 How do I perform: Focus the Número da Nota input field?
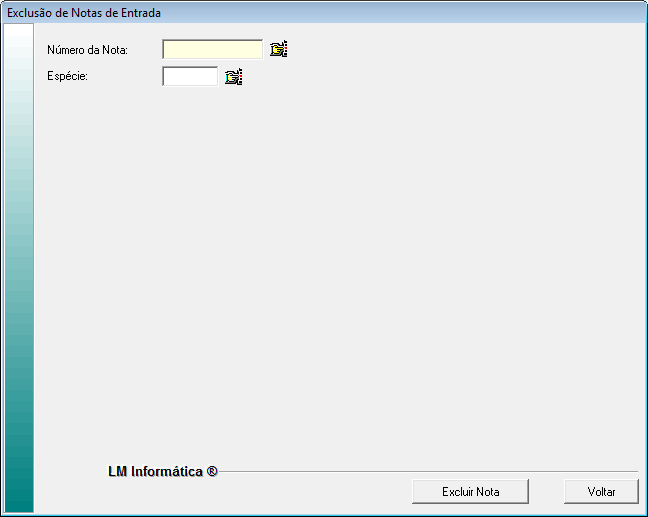coord(212,50)
